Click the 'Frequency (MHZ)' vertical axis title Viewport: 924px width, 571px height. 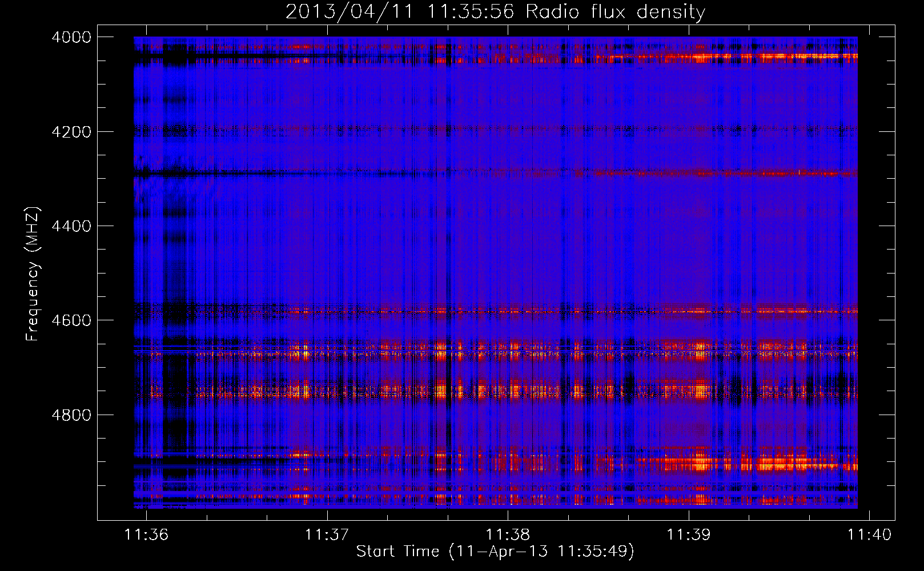click(x=33, y=274)
